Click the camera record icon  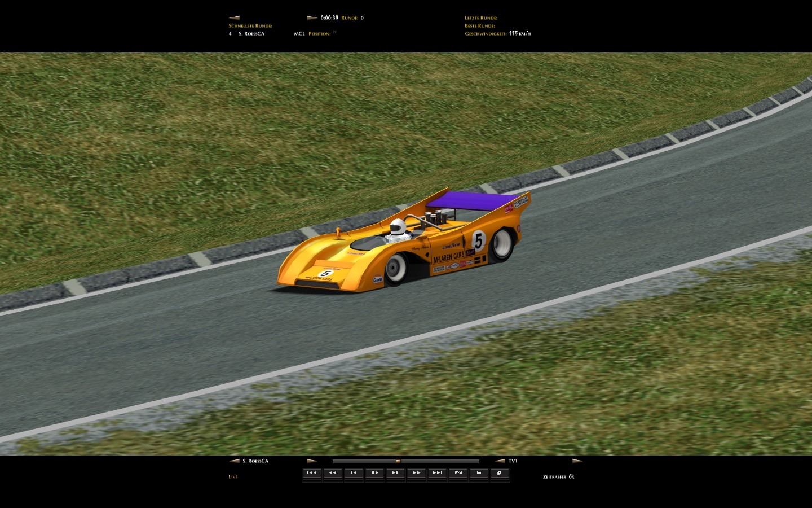coord(479,474)
